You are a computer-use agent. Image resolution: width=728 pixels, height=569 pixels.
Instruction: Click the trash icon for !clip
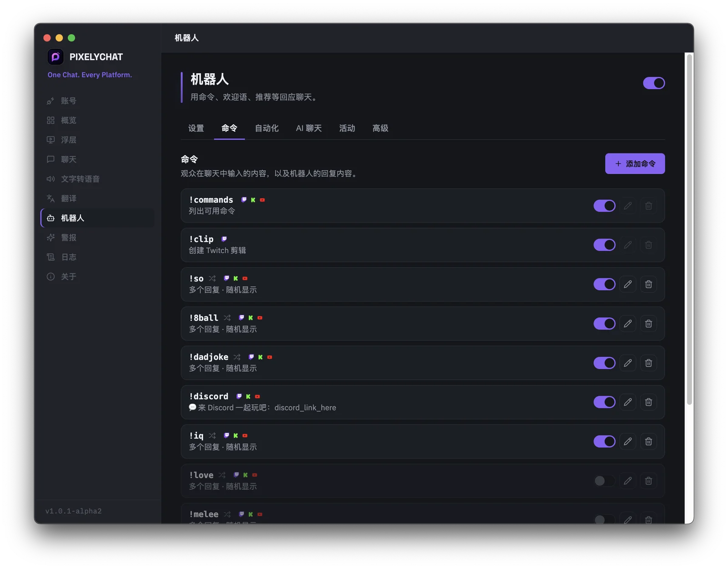[x=648, y=245]
